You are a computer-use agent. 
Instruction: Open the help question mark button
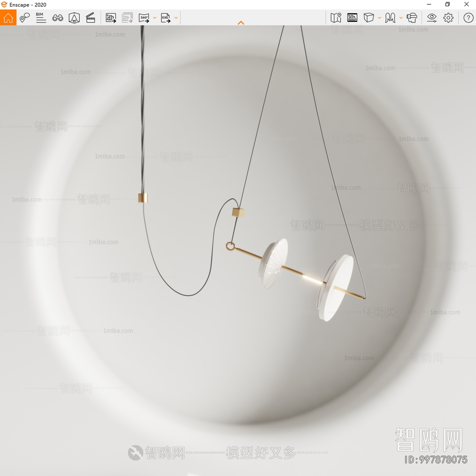pos(468,18)
